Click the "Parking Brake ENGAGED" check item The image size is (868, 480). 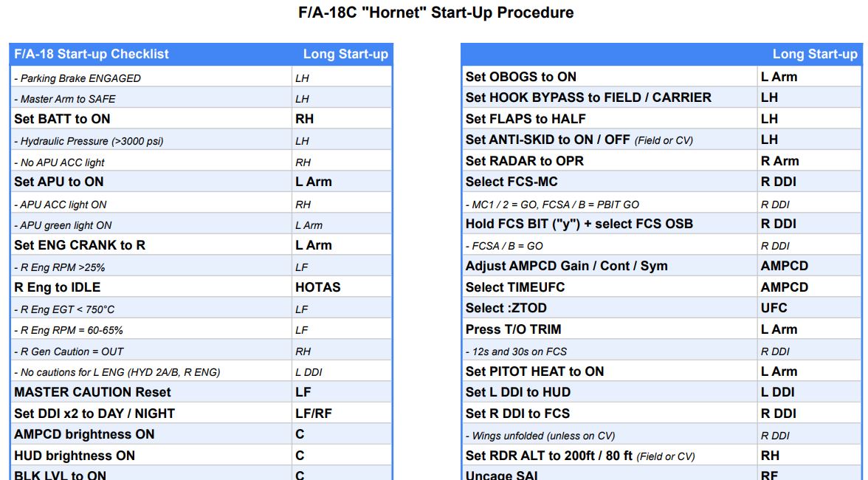[77, 78]
